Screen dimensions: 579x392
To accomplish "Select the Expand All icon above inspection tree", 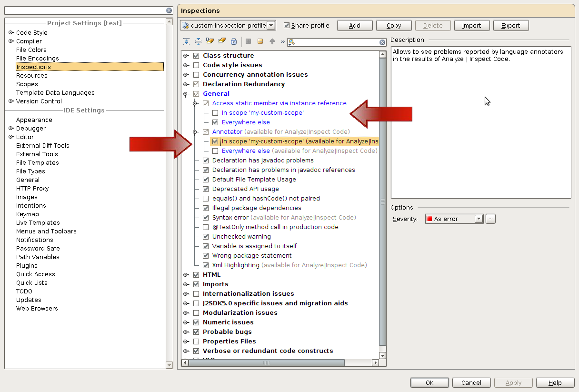I will (186, 41).
